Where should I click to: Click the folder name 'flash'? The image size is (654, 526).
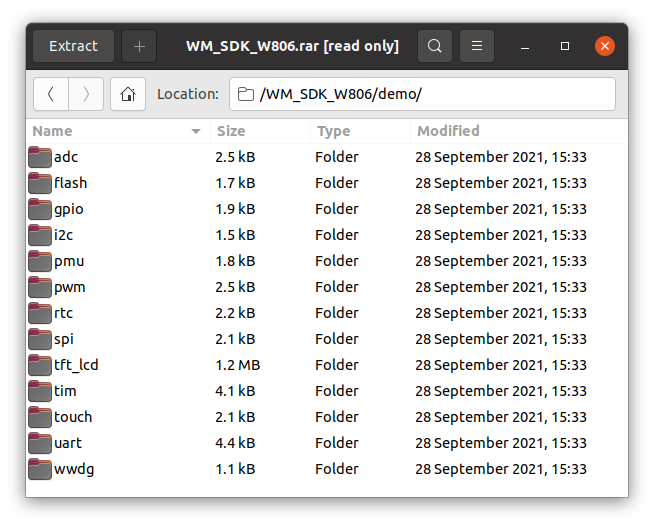pos(70,183)
